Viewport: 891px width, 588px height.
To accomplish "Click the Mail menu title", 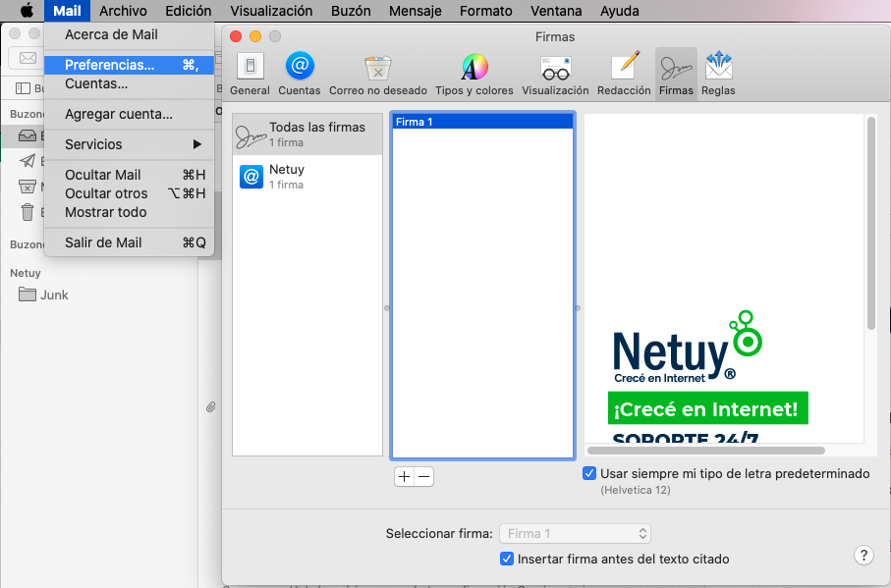I will coord(67,10).
